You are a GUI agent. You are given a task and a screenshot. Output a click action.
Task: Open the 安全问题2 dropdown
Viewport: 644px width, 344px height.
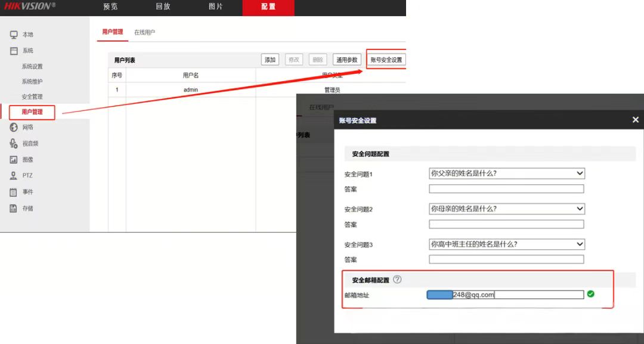(x=506, y=209)
